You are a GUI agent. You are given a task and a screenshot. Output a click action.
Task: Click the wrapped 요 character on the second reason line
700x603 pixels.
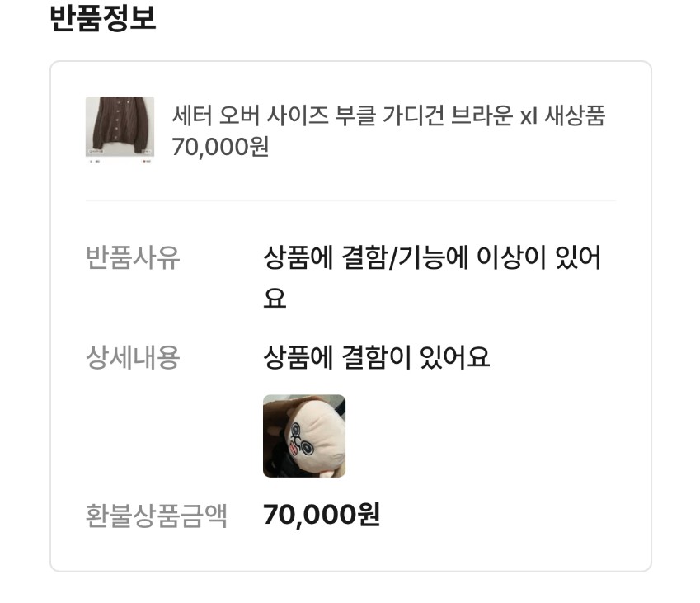275,298
